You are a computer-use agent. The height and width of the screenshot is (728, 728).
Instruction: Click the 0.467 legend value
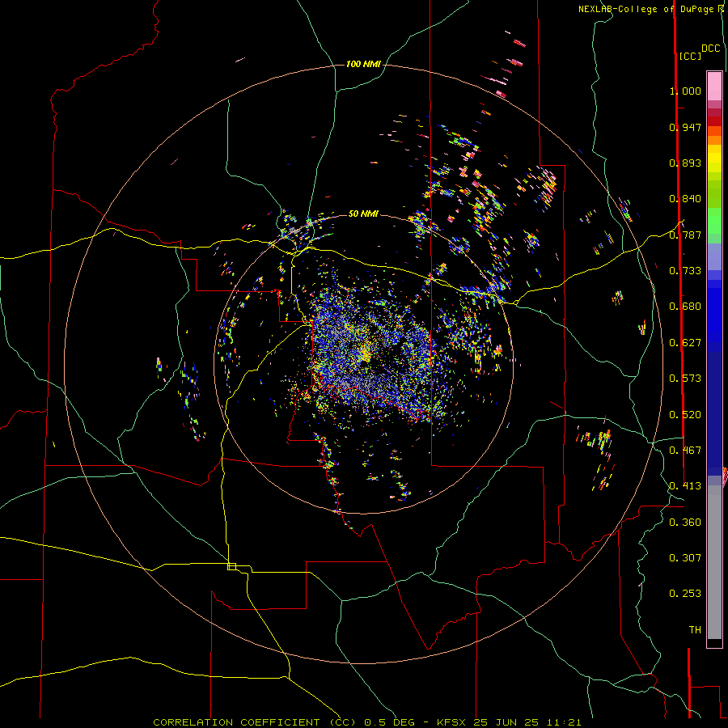(x=685, y=451)
